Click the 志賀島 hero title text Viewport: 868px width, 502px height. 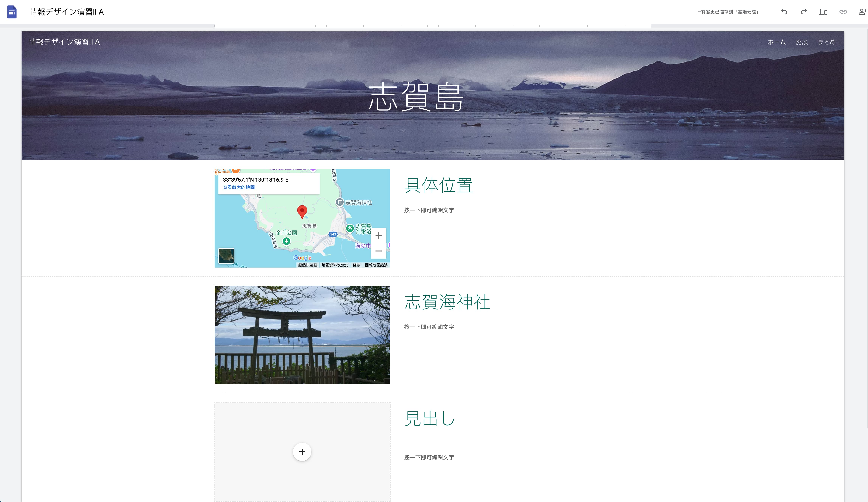tap(416, 97)
